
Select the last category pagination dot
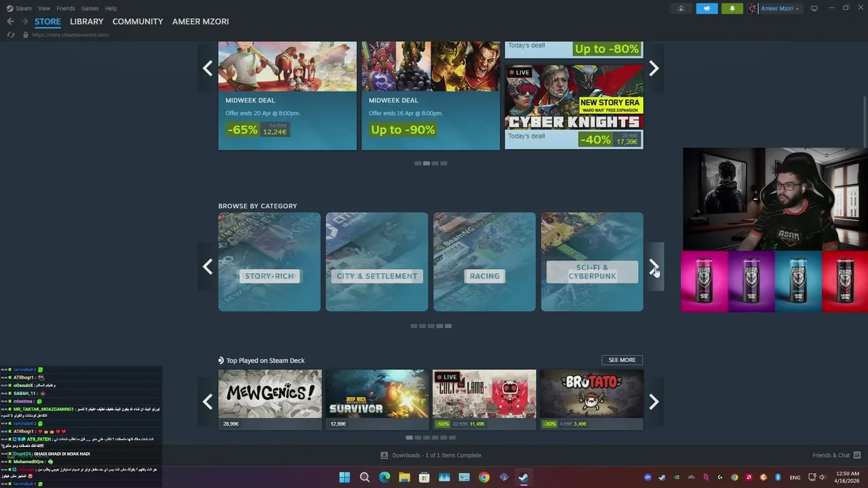[x=448, y=326]
